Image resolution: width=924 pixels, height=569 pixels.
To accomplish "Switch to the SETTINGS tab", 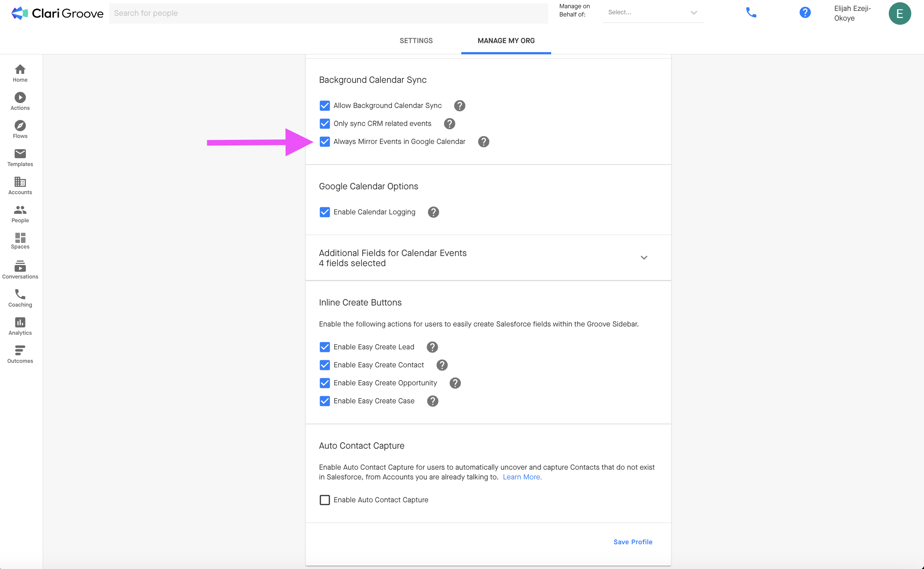I will point(416,40).
